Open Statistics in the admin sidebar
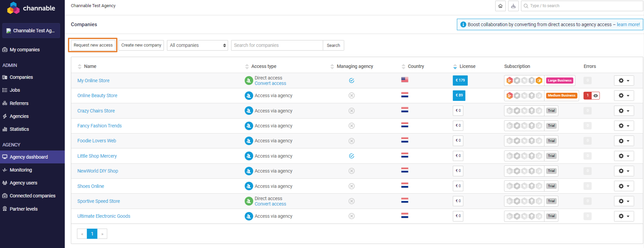The image size is (644, 248). (x=19, y=129)
